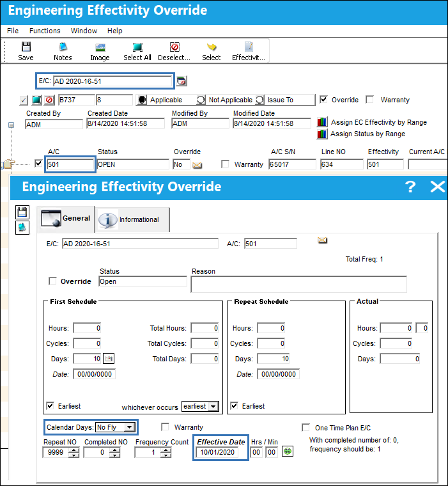Enable the Override checkbox in dialog
Image resolution: width=448 pixels, height=486 pixels.
pos(52,281)
